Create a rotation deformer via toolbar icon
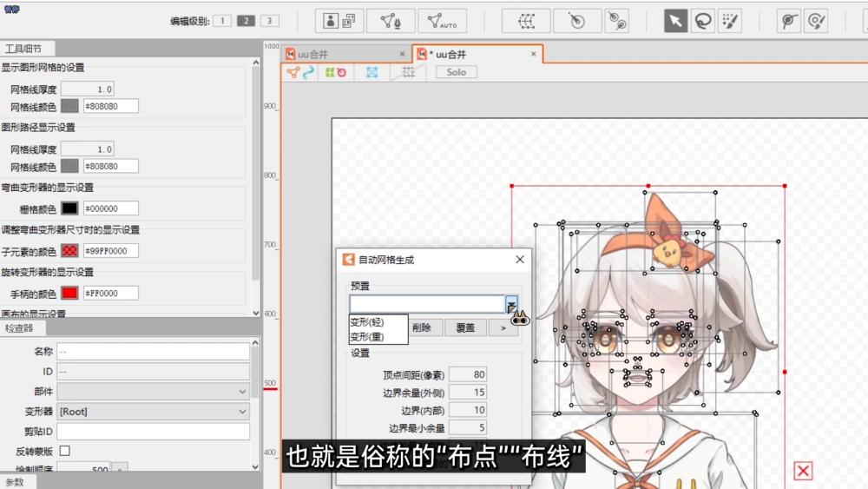 577,21
